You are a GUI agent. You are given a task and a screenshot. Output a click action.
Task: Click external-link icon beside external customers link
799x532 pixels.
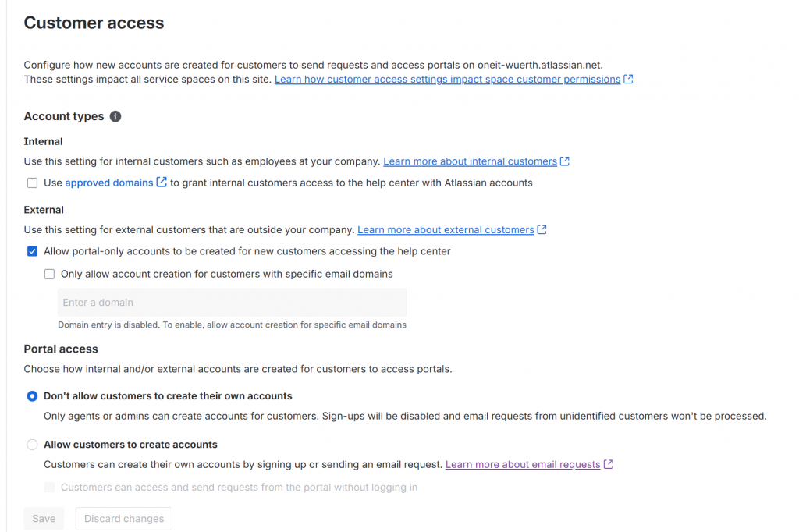click(x=542, y=230)
